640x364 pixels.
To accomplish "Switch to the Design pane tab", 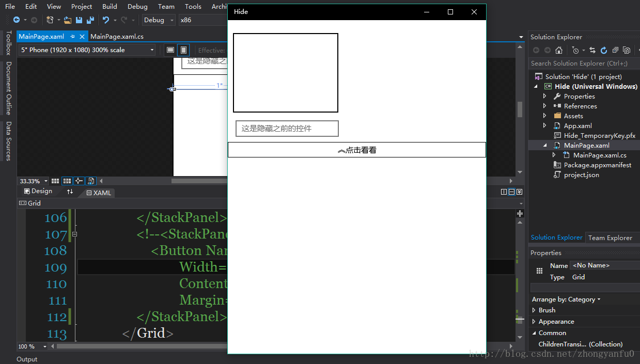I will tap(38, 192).
